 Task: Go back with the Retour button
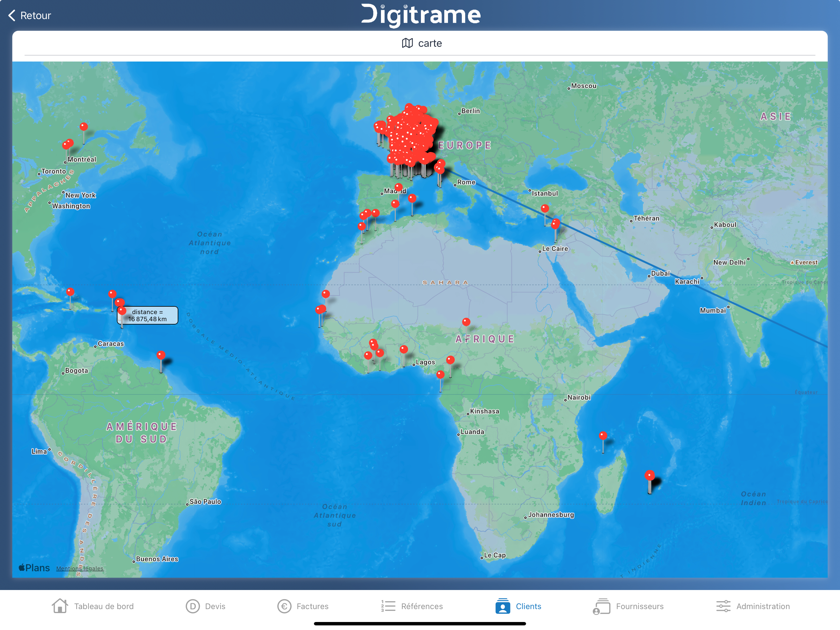click(x=29, y=16)
